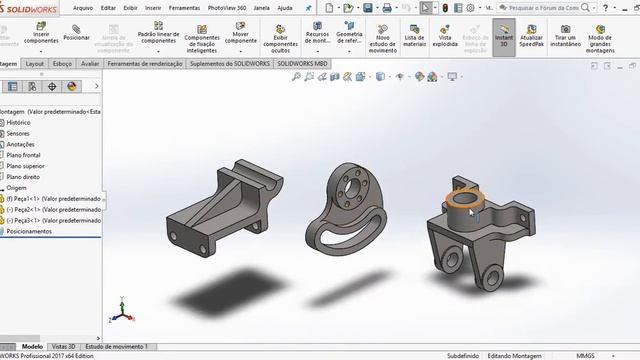Start Novo estudo de movimento
The image size is (640, 360).
point(382,38)
